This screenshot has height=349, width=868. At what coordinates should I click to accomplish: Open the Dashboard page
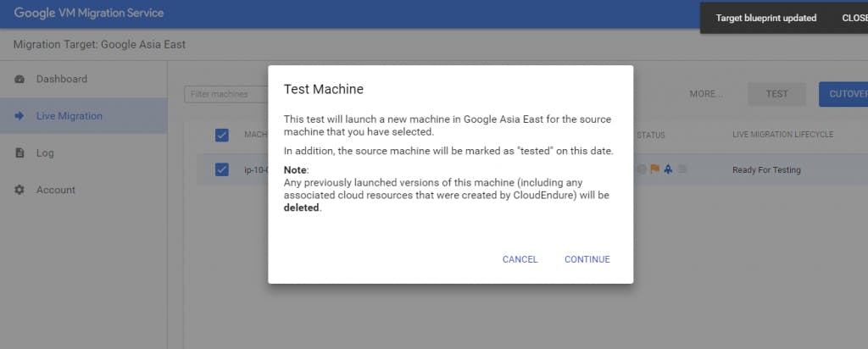click(61, 80)
